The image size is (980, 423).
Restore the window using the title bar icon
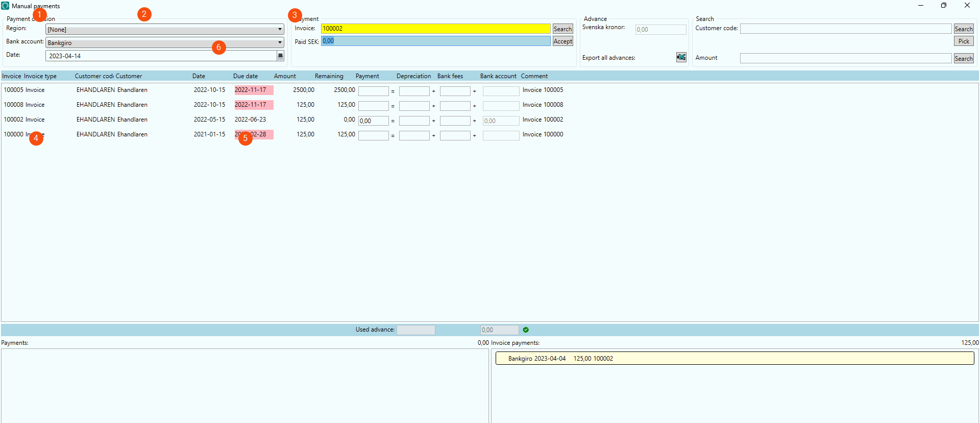[x=943, y=6]
